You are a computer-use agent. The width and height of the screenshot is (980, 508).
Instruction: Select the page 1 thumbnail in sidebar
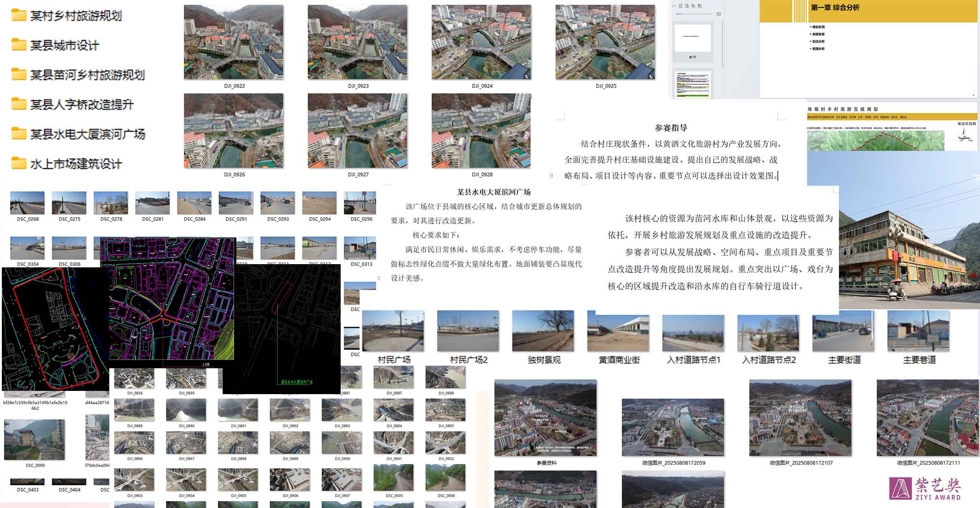coord(692,38)
